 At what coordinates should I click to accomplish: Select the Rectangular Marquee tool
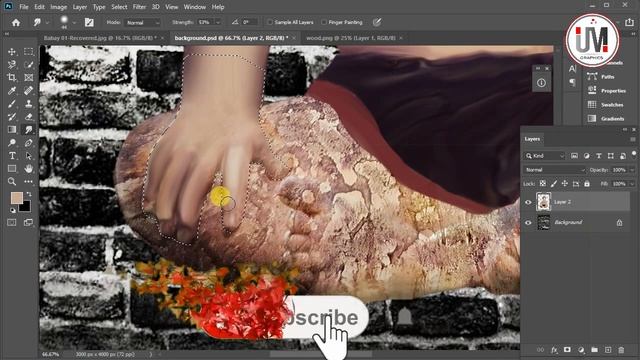pyautogui.click(x=29, y=51)
